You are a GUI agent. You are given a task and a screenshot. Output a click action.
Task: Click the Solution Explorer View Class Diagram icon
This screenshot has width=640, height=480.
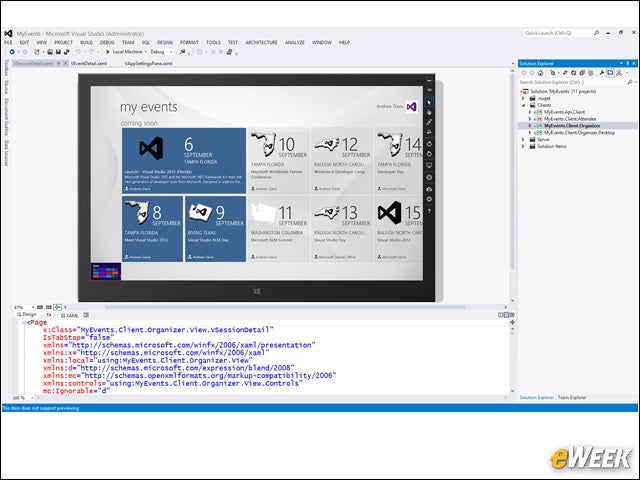coord(619,73)
